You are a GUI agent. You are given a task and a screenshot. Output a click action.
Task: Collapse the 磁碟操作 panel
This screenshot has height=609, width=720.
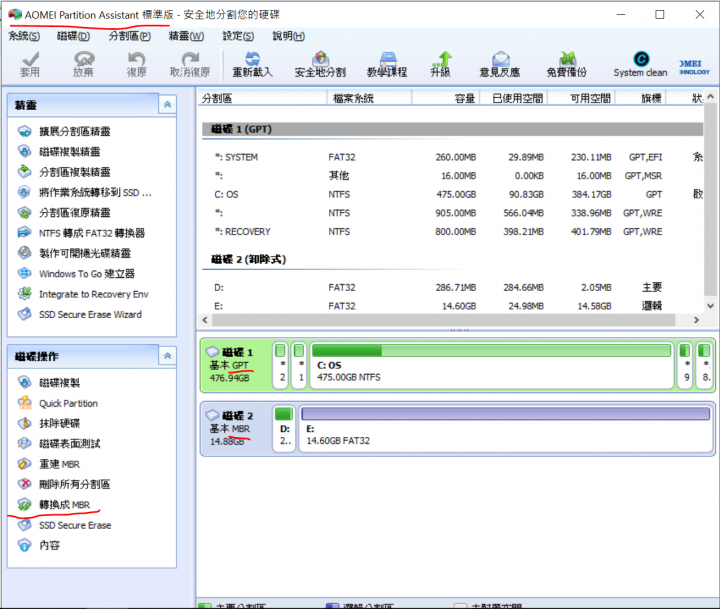(x=168, y=356)
